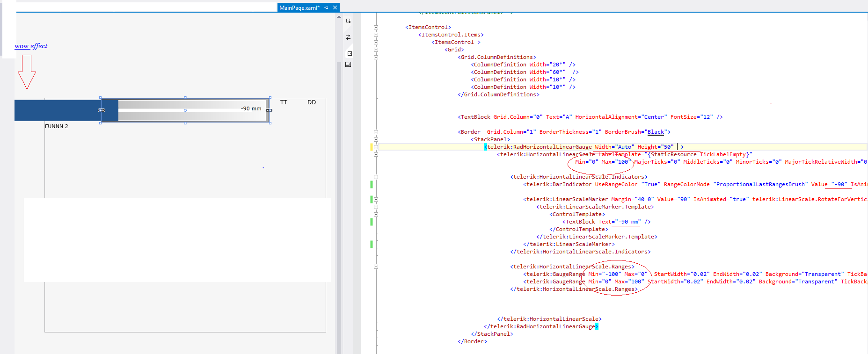Collapse the ItemsControl.Items outlining node

pyautogui.click(x=376, y=35)
